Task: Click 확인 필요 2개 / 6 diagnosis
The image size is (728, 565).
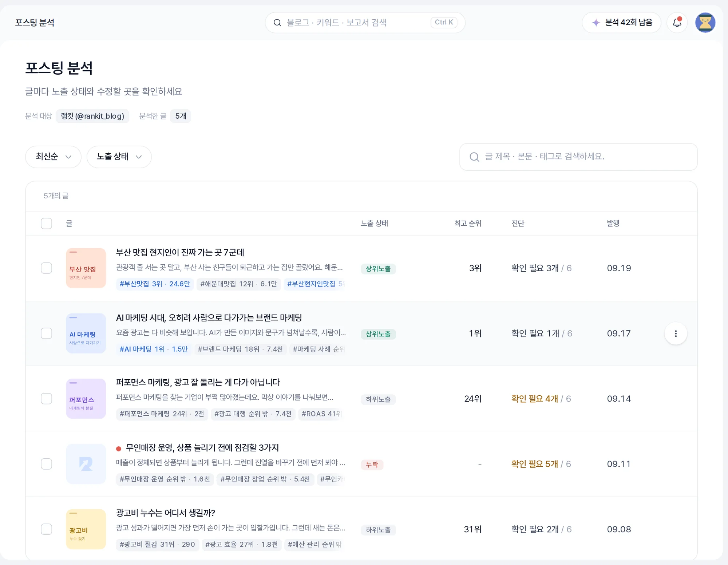Action: pos(541,529)
